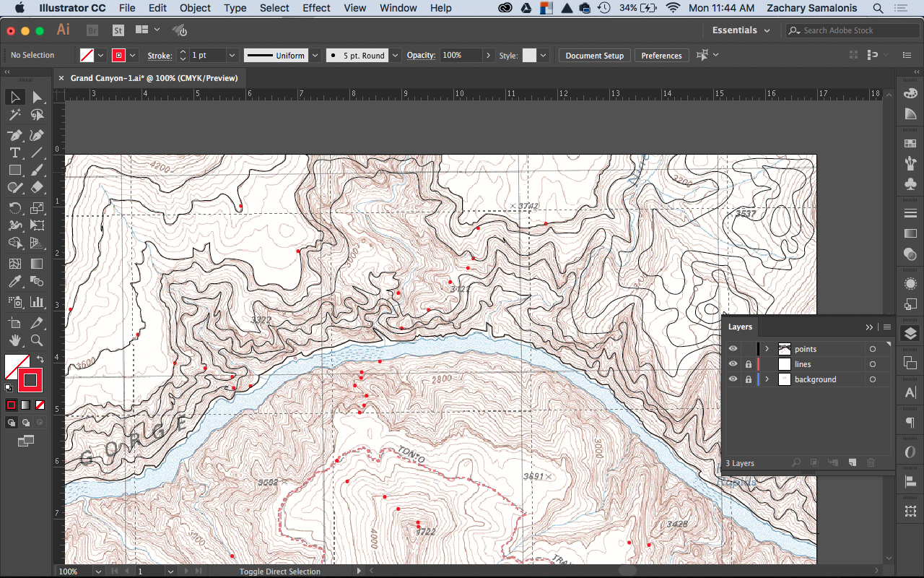Select the Pen tool
Viewport: 924px width, 578px height.
click(x=14, y=135)
